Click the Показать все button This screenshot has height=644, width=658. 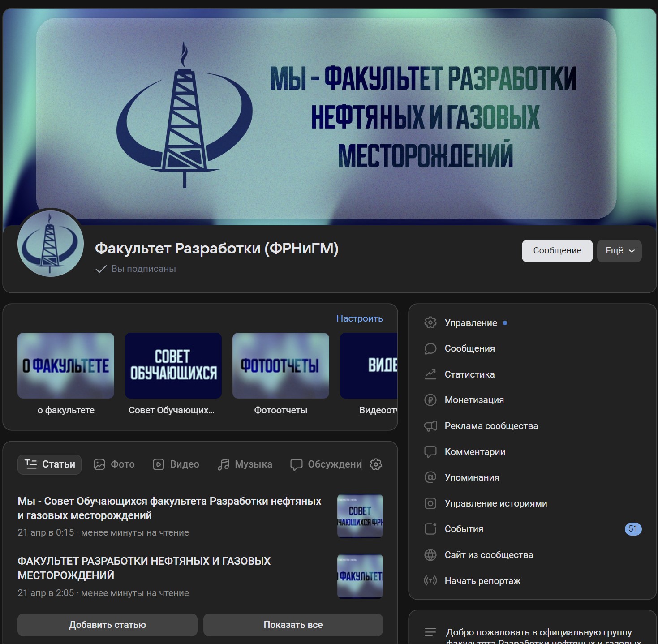(293, 625)
